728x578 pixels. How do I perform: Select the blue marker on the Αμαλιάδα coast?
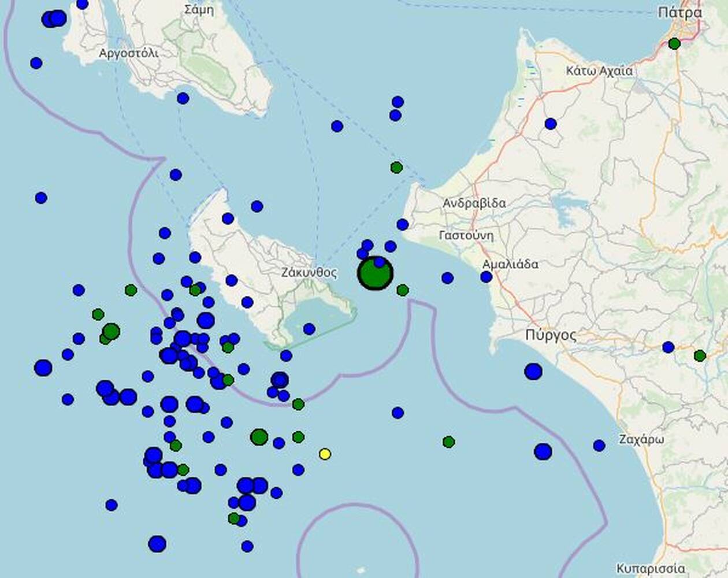pyautogui.click(x=486, y=277)
